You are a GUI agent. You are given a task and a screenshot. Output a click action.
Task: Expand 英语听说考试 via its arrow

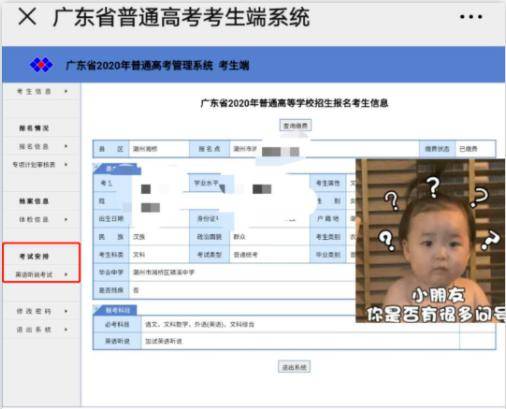coord(66,274)
